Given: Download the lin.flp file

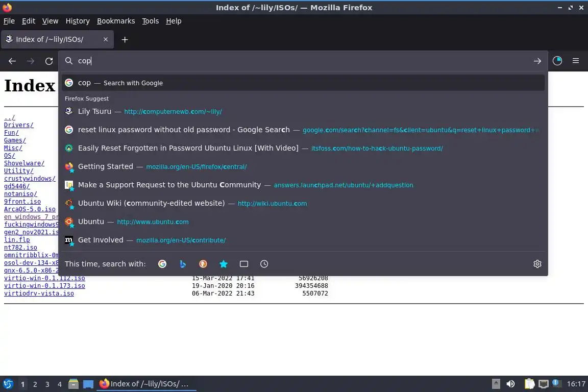Looking at the screenshot, I should (17, 240).
